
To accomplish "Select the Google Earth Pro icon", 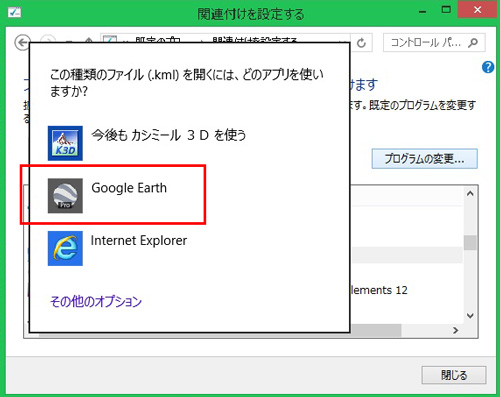I will click(x=65, y=196).
